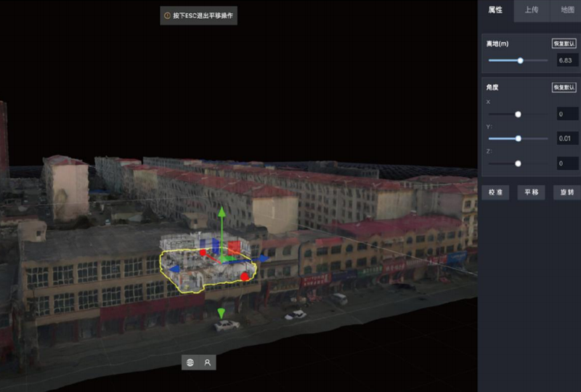Click the 离地 value field showing 6.83
The height and width of the screenshot is (392, 581).
point(566,61)
